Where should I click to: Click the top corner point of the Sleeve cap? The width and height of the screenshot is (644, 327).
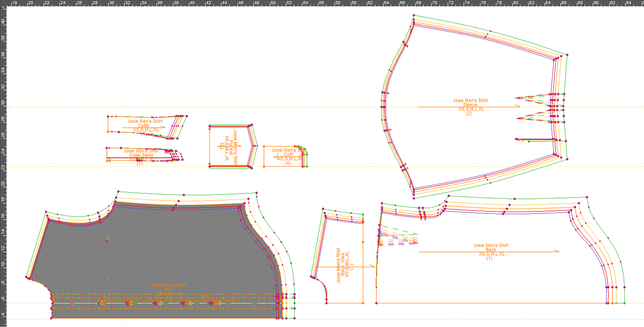tap(414, 15)
